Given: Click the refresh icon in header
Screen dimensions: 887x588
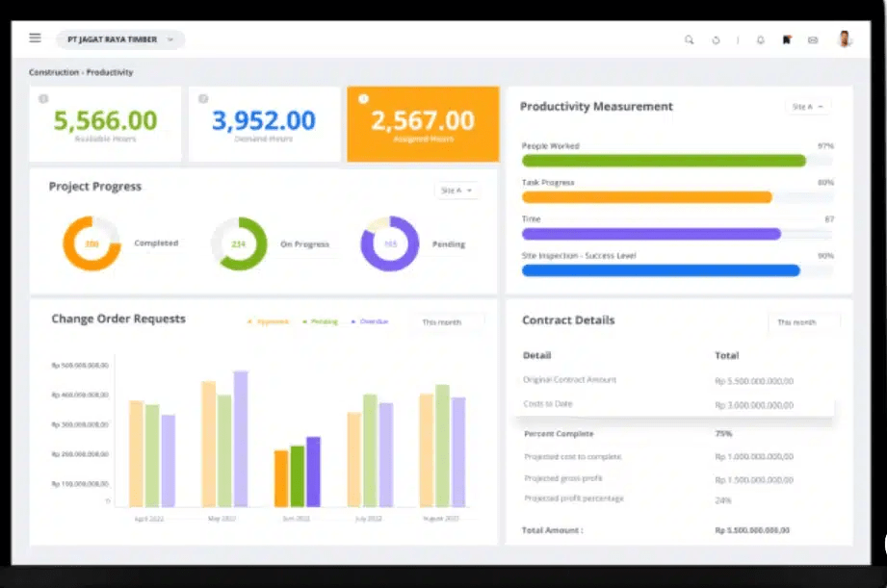Looking at the screenshot, I should click(x=716, y=40).
